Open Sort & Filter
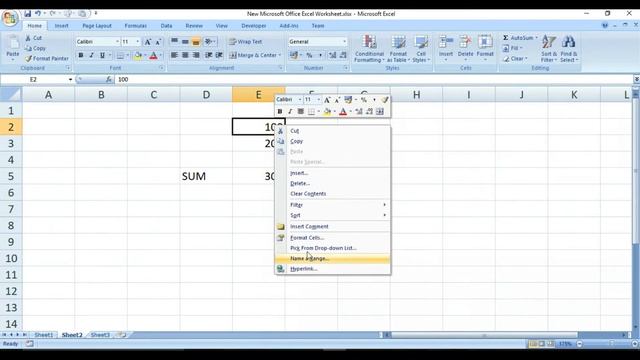This screenshot has width=640, height=360. 549,49
